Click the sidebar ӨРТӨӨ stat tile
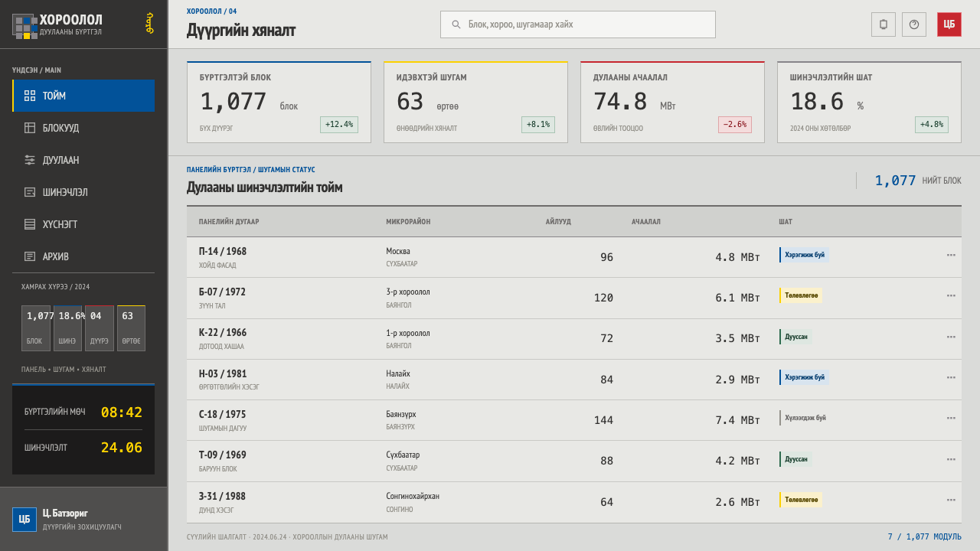 [131, 328]
